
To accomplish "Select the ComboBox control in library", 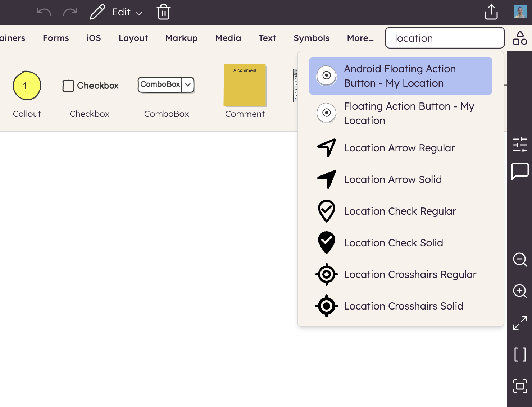I will (166, 85).
